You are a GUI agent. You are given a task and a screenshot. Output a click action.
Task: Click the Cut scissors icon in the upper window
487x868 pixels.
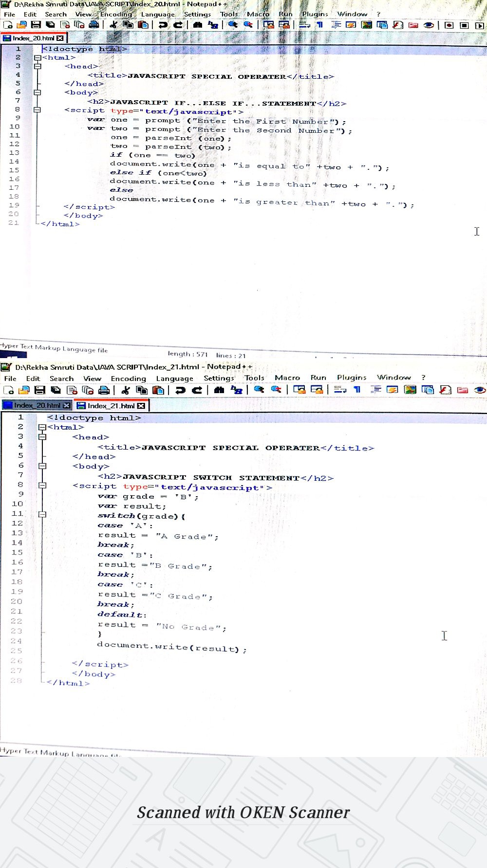113,25
